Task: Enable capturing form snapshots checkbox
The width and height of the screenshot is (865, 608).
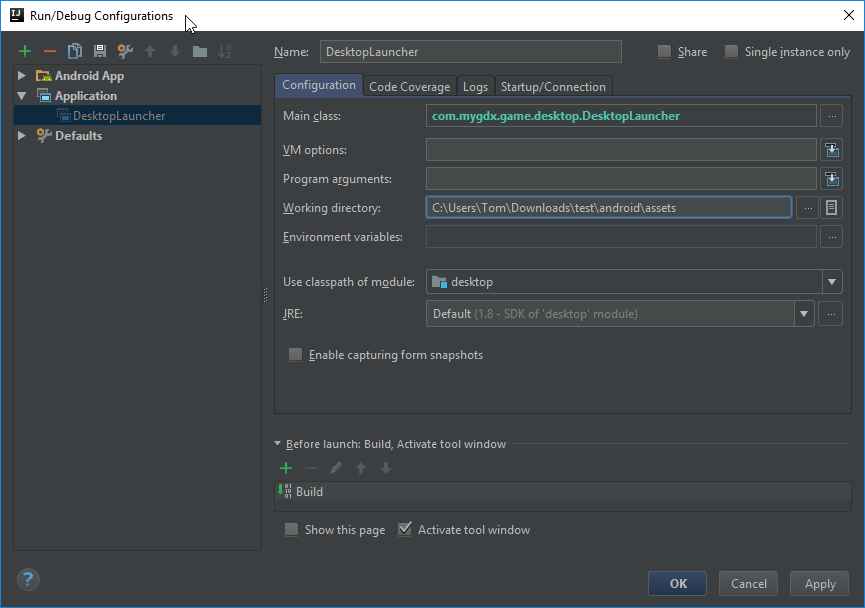Action: click(x=295, y=355)
